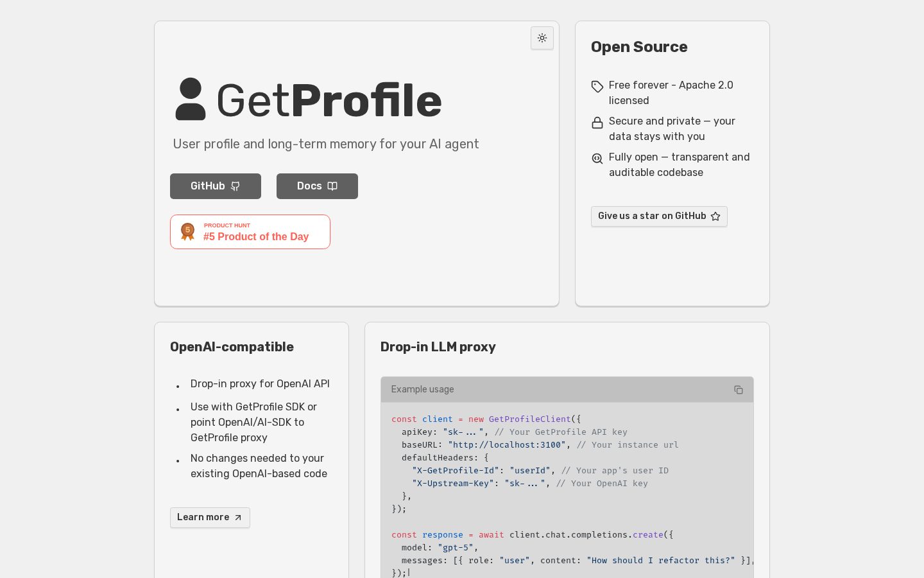This screenshot has width=924, height=578.
Task: Click the model 'gpt-5' code line
Action: 440,547
